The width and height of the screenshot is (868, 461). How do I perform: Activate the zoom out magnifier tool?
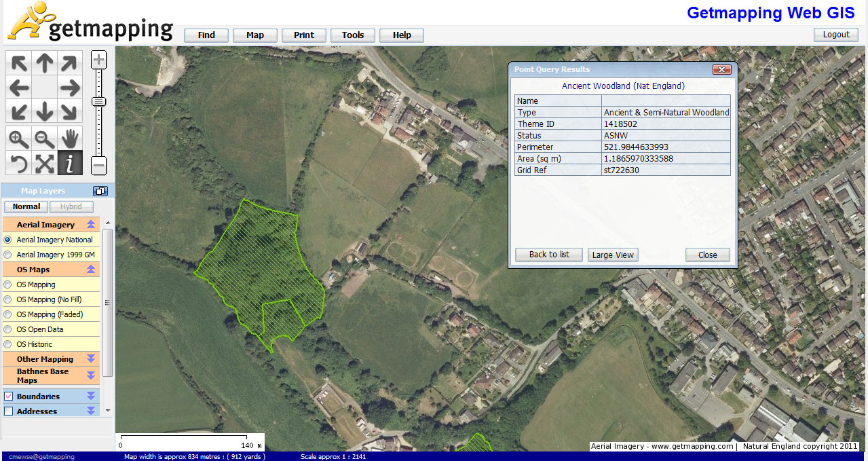pos(44,139)
